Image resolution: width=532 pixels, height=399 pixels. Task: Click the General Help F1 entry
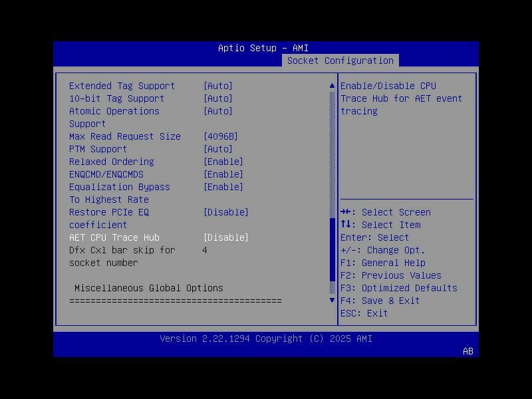pos(386,263)
